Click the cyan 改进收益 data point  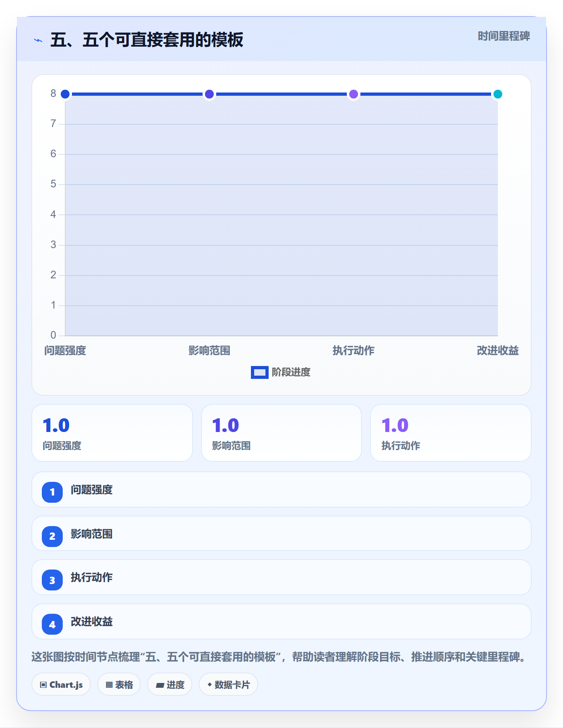coord(498,94)
